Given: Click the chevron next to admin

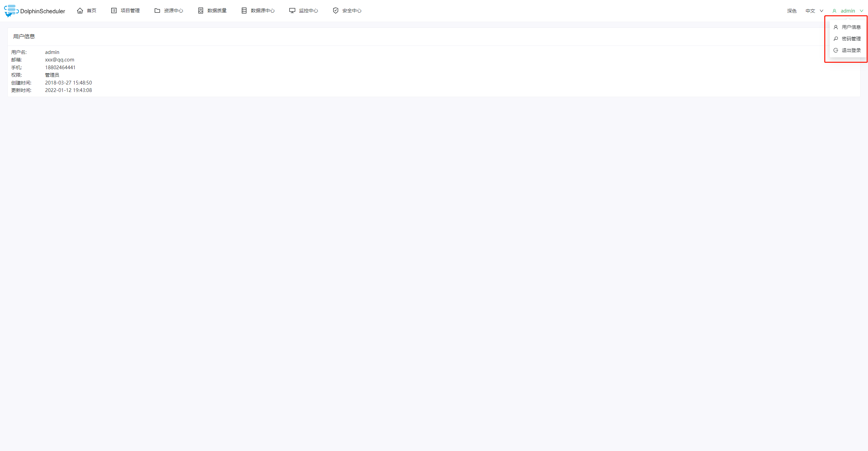Looking at the screenshot, I should coord(861,11).
